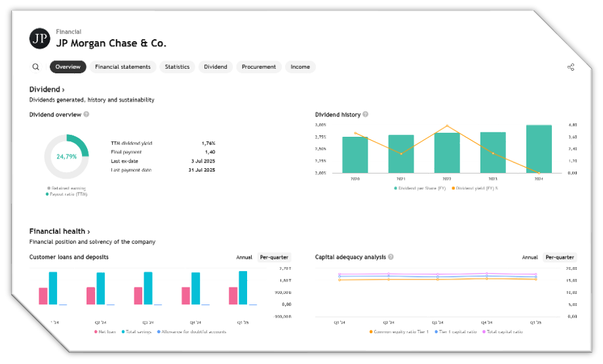
Task: Click the 2022 dividend yield peak point
Action: click(447, 126)
